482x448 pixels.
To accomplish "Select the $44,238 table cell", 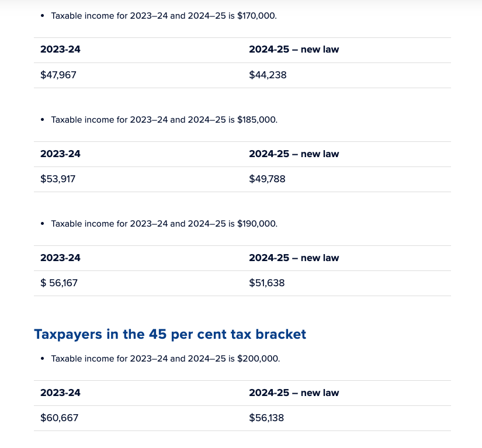I will point(268,75).
